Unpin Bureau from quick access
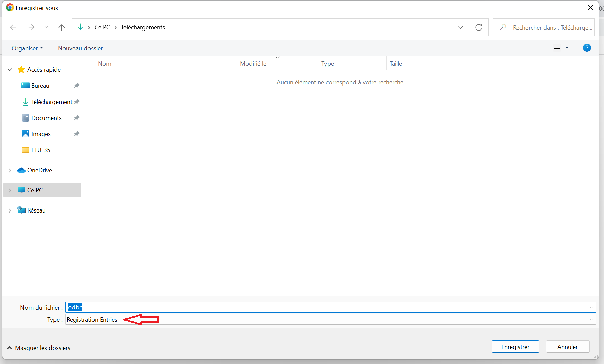Viewport: 604px width, 364px height. (77, 86)
